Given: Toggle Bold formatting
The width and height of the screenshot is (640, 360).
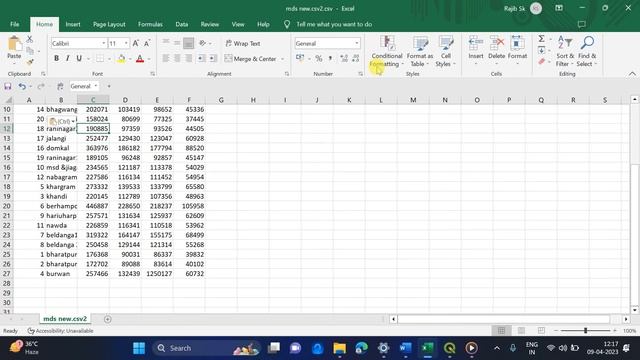Looking at the screenshot, I should (56, 58).
